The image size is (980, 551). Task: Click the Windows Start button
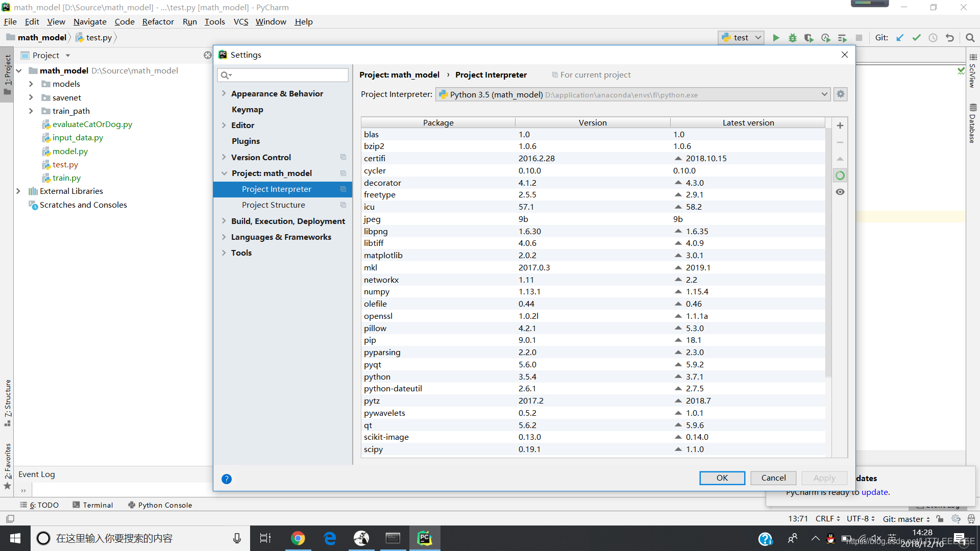click(15, 538)
